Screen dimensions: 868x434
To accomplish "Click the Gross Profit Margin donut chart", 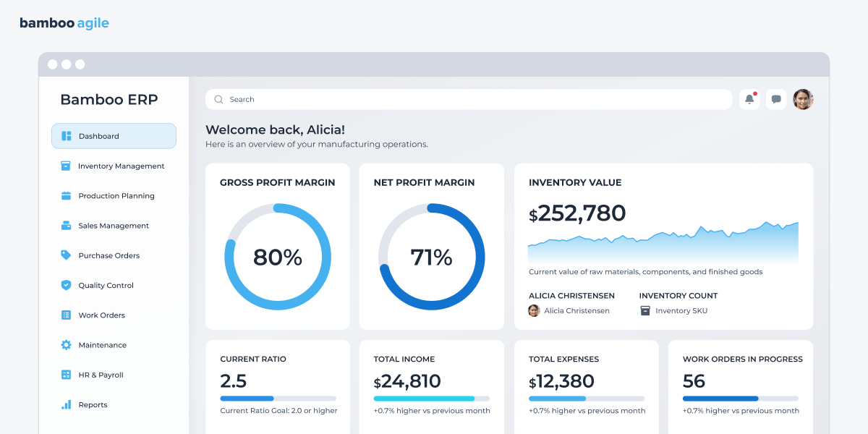I will tap(278, 257).
